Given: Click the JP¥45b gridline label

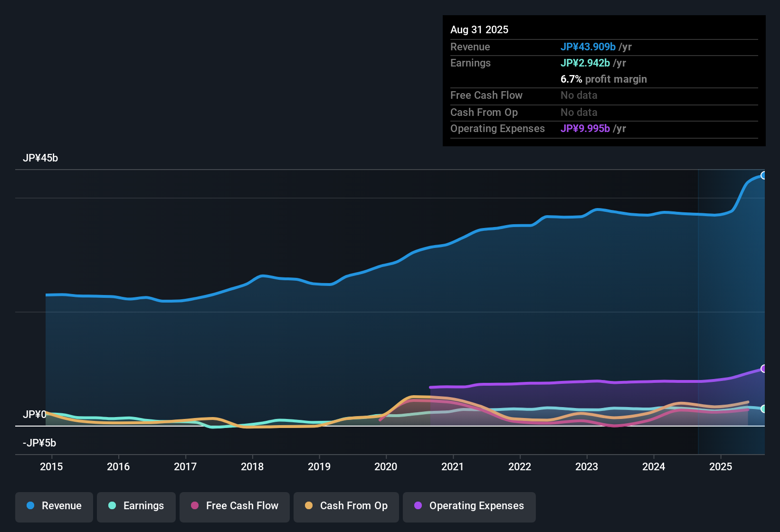Looking at the screenshot, I should [40, 158].
